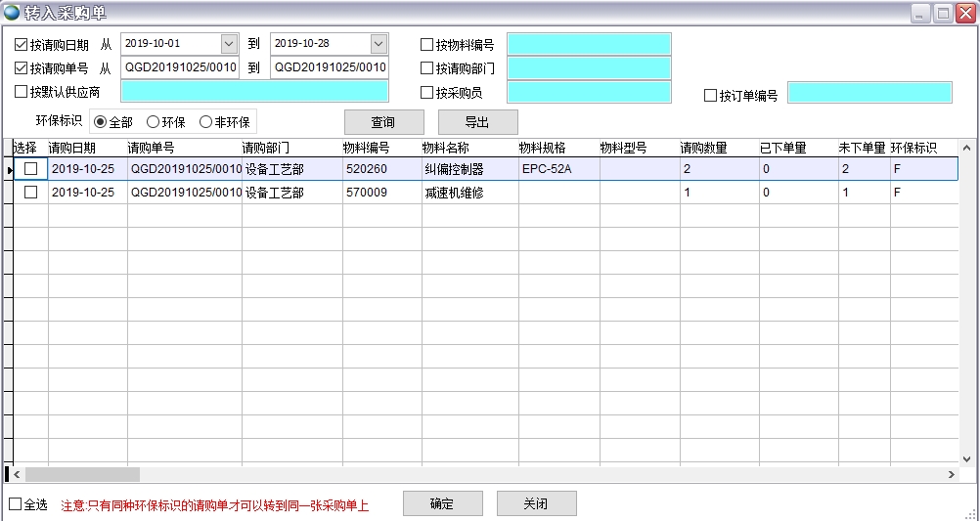The height and width of the screenshot is (521, 980).
Task: Click the 关闭 close button
Action: [536, 503]
